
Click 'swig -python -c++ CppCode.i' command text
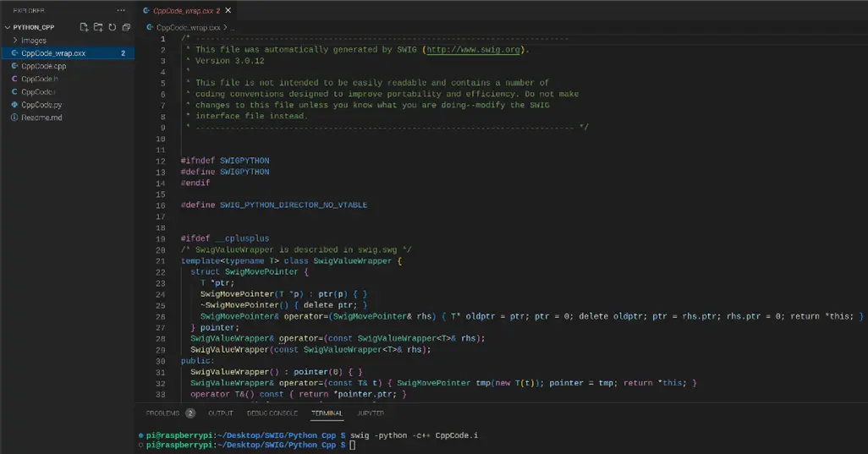click(x=414, y=435)
